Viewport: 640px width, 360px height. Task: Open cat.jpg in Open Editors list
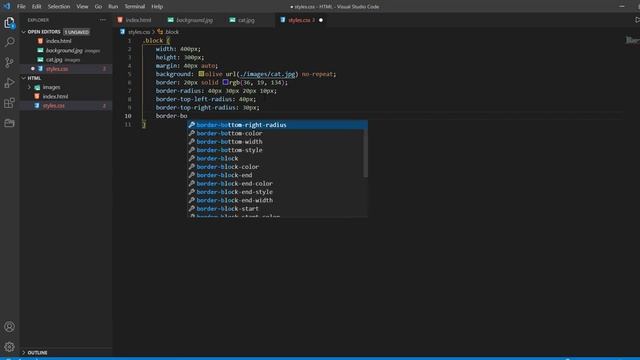(x=54, y=60)
